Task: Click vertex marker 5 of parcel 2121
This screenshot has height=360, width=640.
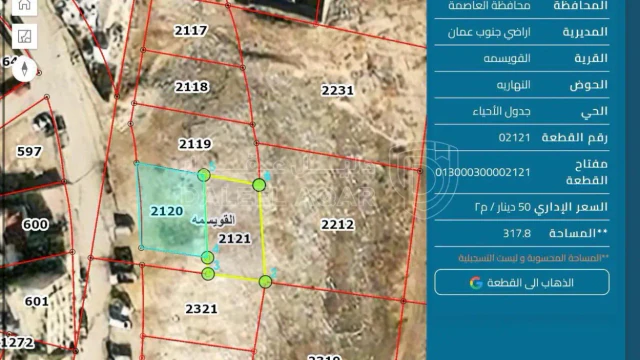Action: [204, 175]
